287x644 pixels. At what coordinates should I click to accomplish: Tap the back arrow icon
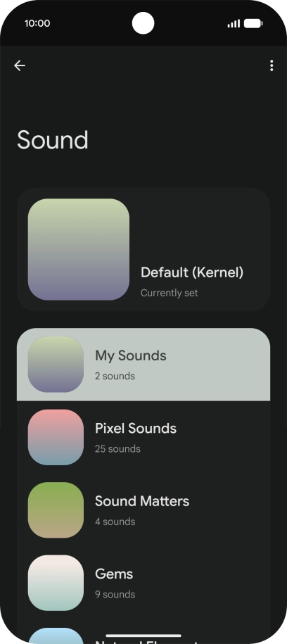(x=20, y=65)
